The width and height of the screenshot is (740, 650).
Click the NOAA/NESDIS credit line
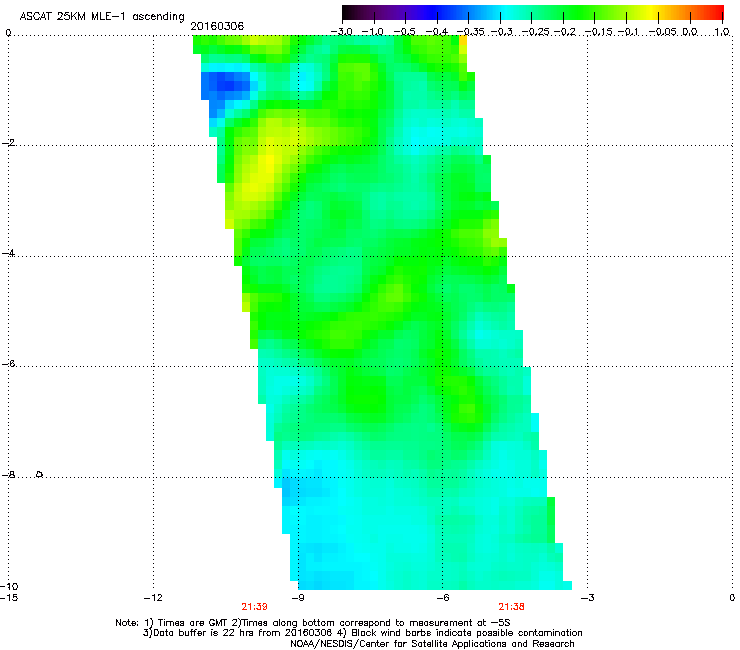point(432,644)
